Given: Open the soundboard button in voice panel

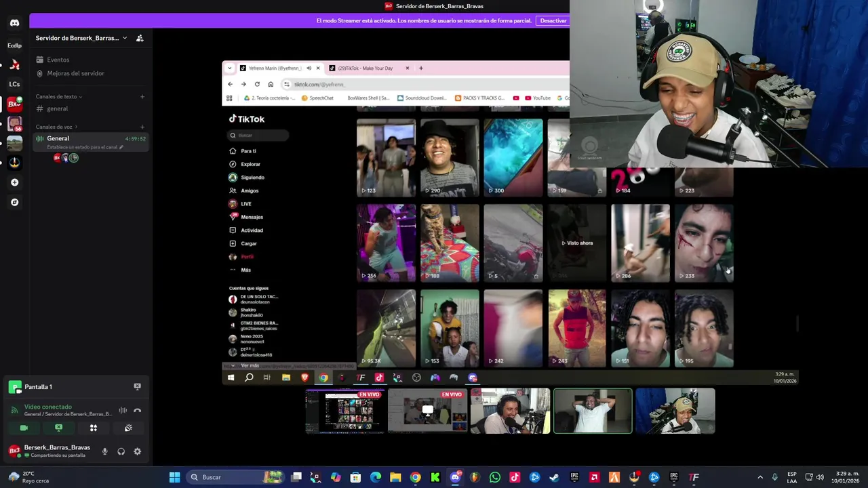Looking at the screenshot, I should coord(128,428).
